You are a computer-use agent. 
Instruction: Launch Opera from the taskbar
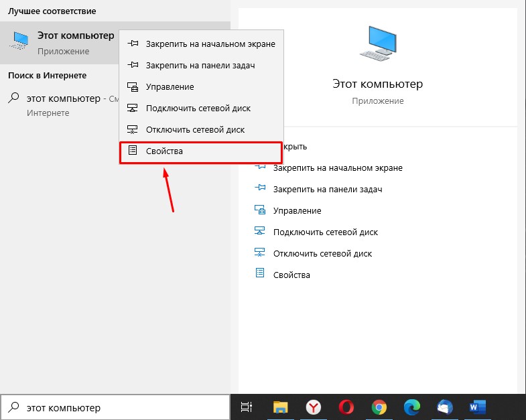346,407
